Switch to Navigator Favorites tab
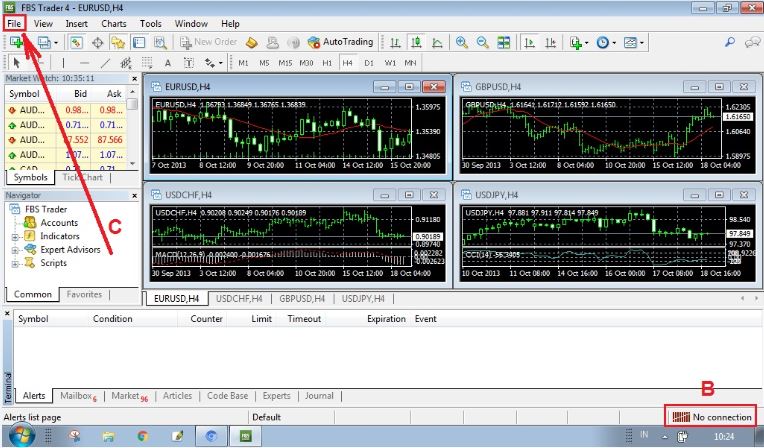 tap(84, 294)
